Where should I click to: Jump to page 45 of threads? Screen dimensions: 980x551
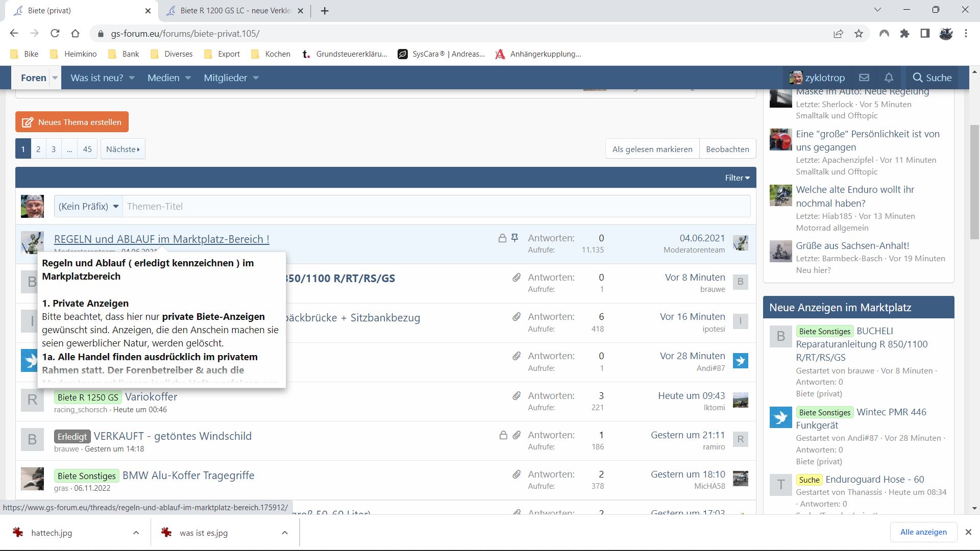(87, 149)
